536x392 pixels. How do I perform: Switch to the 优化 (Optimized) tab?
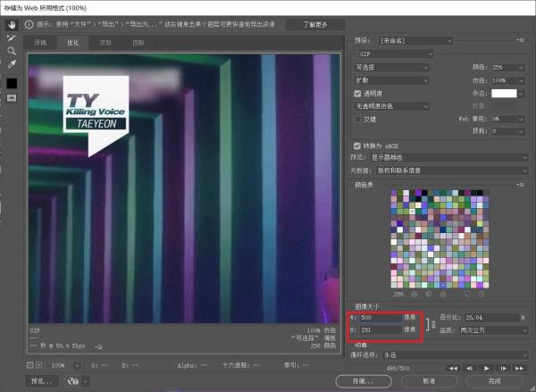pyautogui.click(x=75, y=42)
